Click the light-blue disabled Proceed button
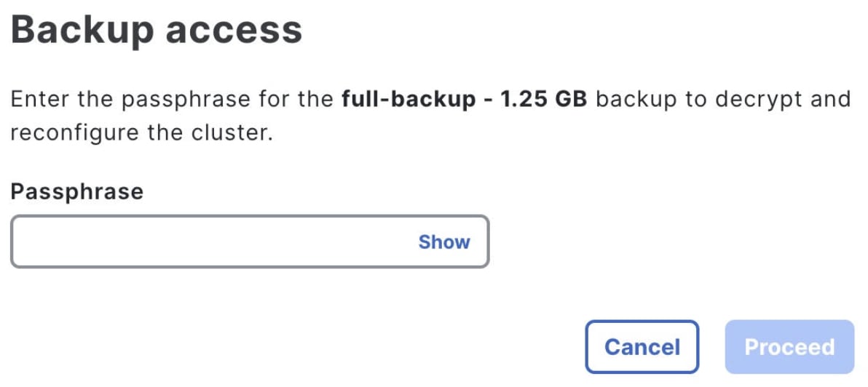Viewport: 868px width, 387px height. click(x=789, y=347)
